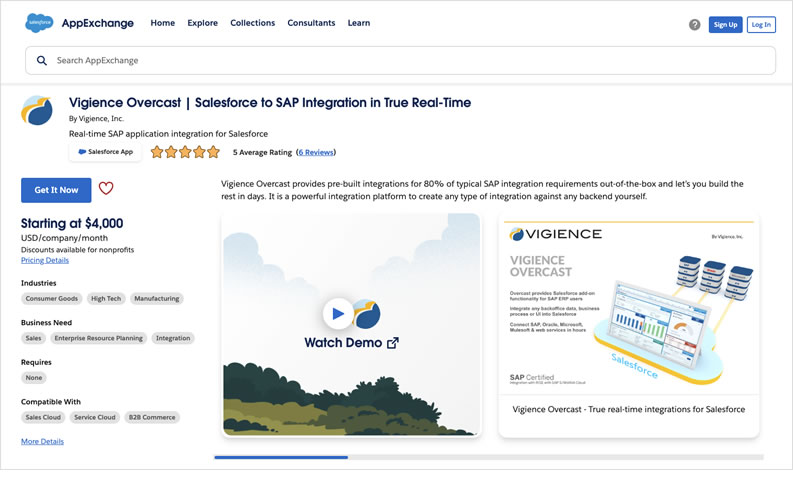The image size is (793, 481).
Task: Click the 5 Average Rating text
Action: point(262,152)
